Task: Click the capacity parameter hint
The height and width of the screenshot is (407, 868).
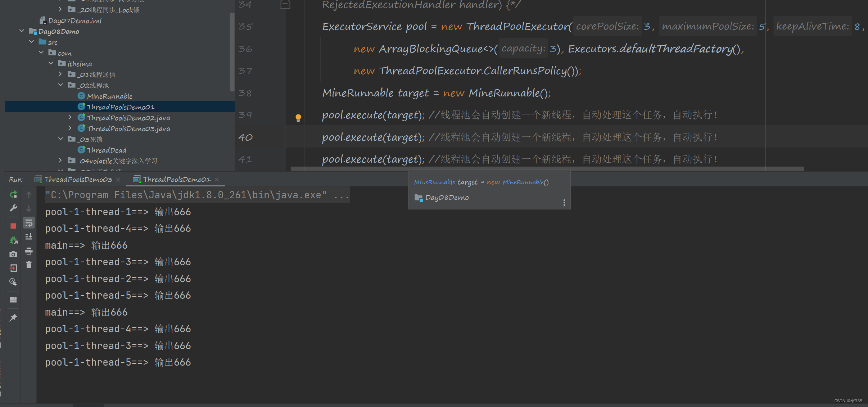Action: pos(523,48)
